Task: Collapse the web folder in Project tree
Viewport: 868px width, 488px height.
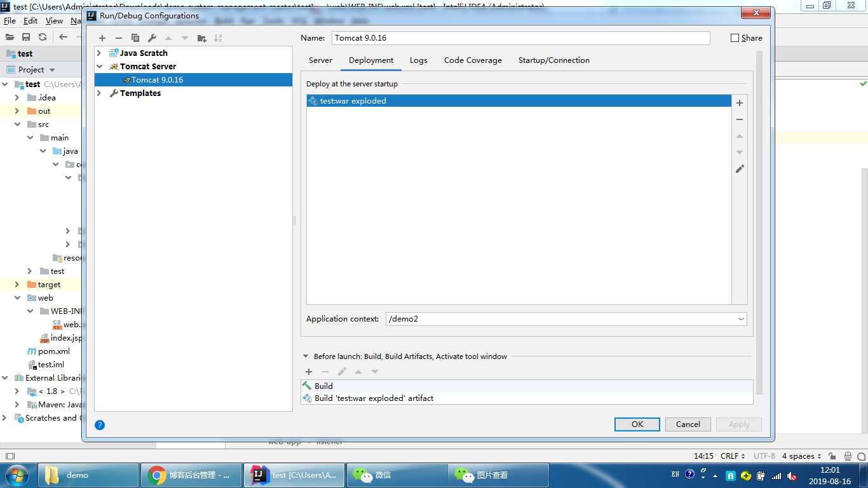Action: click(x=17, y=298)
